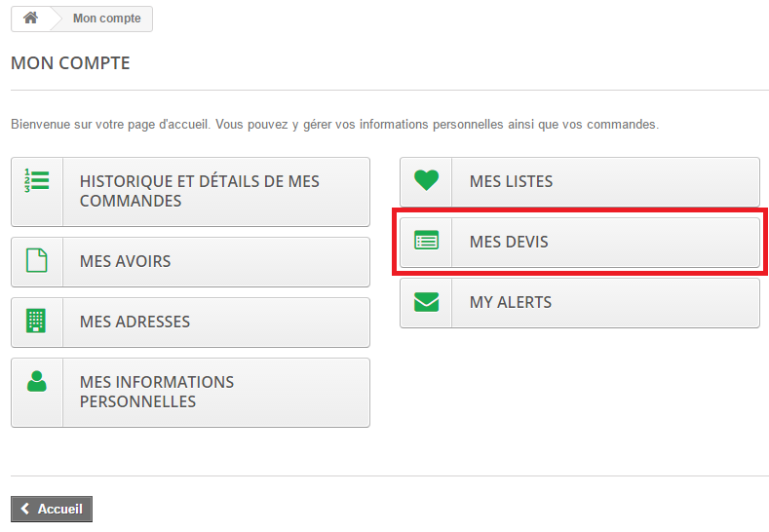Image resolution: width=769 pixels, height=532 pixels.
Task: View Mes Listes
Action: [x=580, y=182]
